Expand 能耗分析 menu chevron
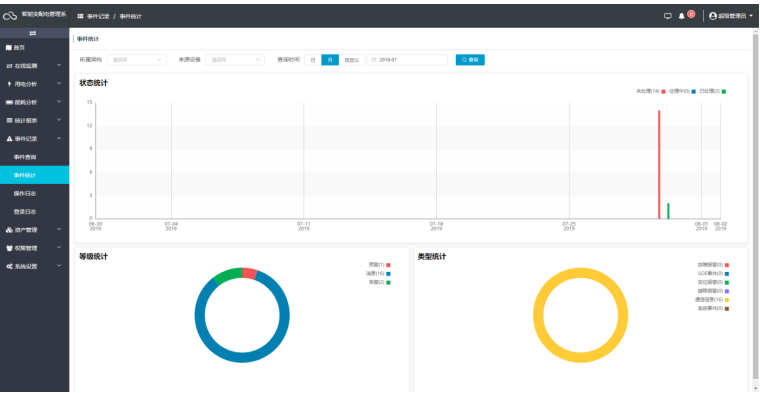Image resolution: width=760 pixels, height=393 pixels. click(x=59, y=102)
